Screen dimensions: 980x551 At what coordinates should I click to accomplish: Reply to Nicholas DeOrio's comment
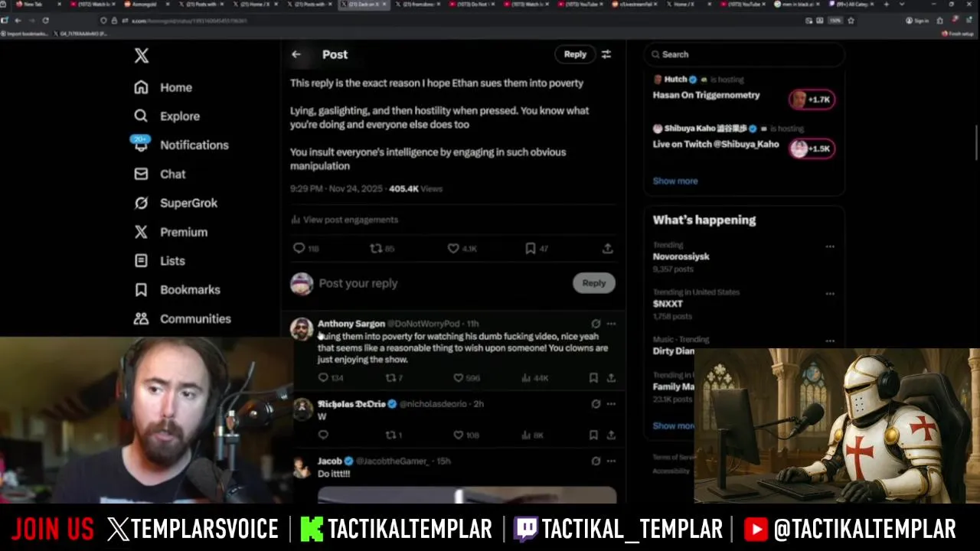click(323, 435)
